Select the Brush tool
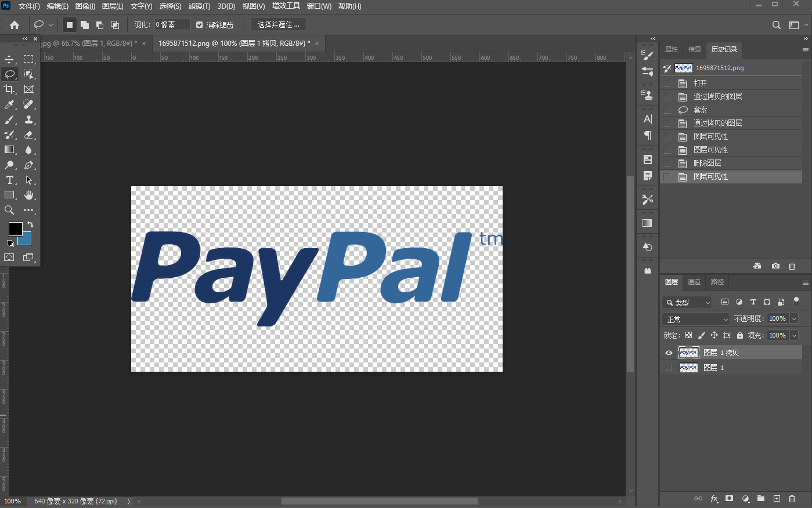Image resolution: width=812 pixels, height=508 pixels. point(9,119)
